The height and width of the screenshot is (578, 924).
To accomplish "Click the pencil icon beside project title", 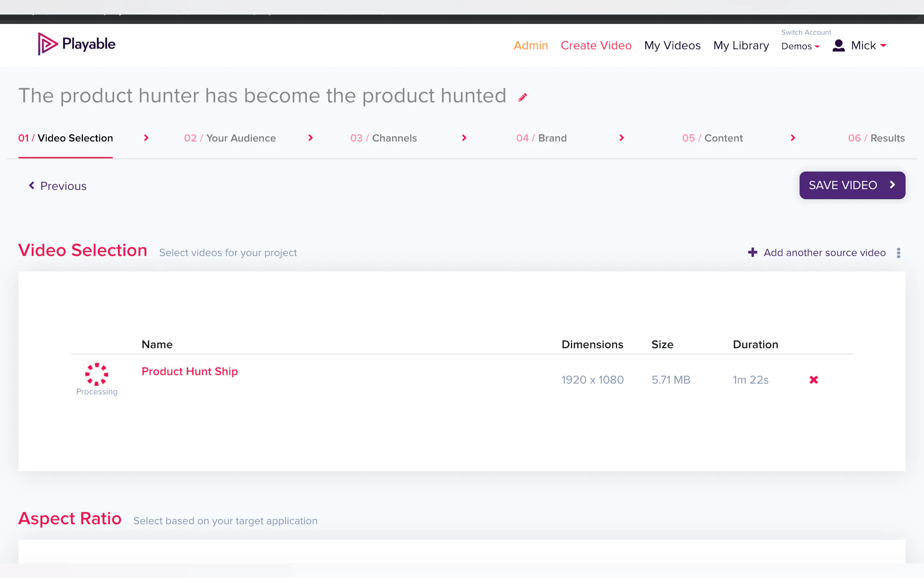I will coord(522,98).
